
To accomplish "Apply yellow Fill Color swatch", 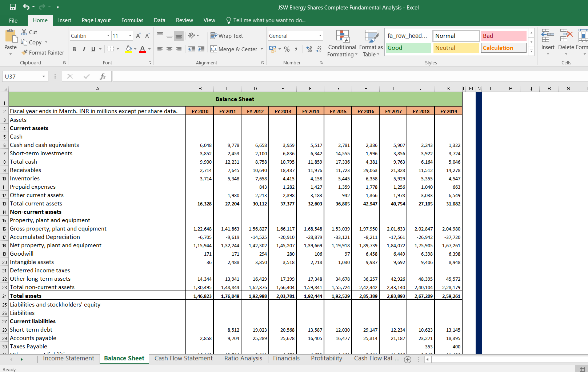I will pyautogui.click(x=129, y=49).
